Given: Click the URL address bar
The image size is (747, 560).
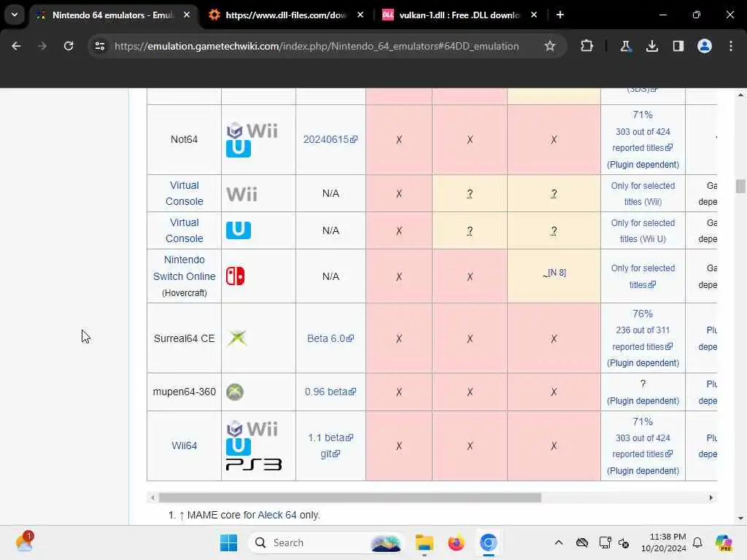Looking at the screenshot, I should pyautogui.click(x=317, y=46).
